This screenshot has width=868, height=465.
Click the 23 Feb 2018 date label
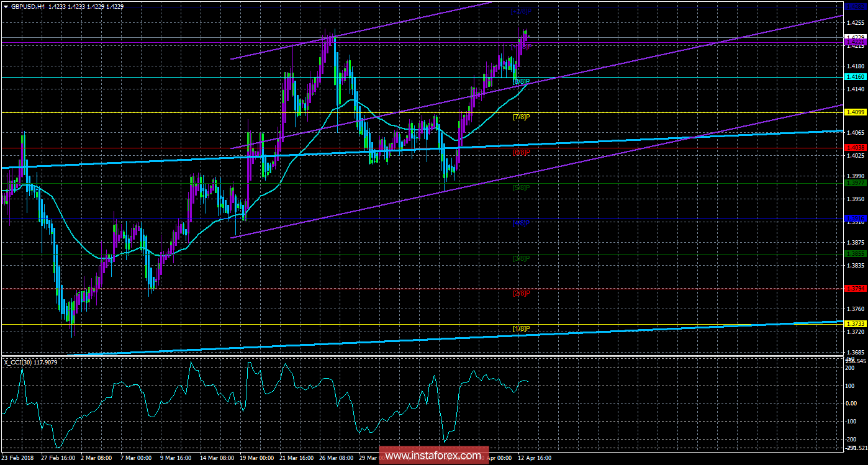click(x=19, y=457)
